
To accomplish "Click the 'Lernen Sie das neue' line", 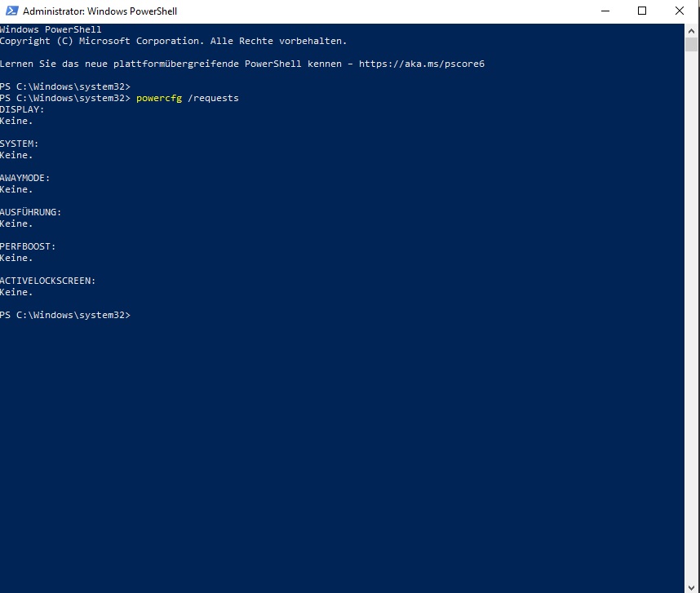I will [x=242, y=64].
